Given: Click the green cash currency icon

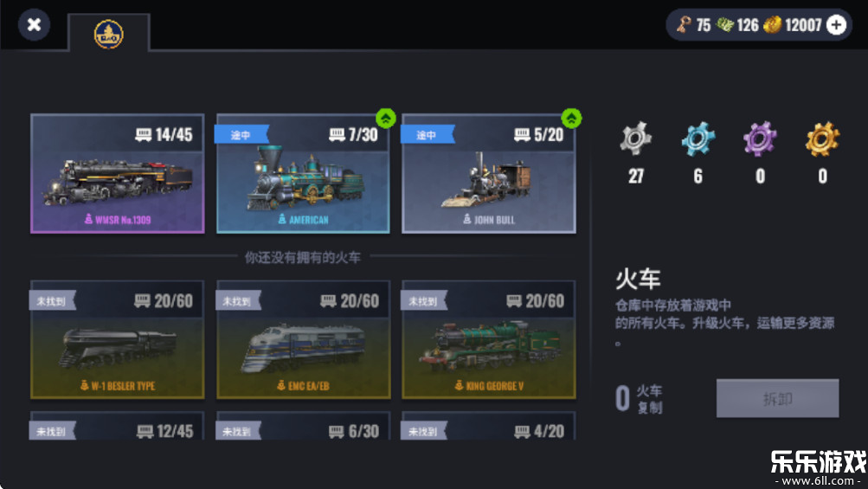Looking at the screenshot, I should pyautogui.click(x=724, y=25).
